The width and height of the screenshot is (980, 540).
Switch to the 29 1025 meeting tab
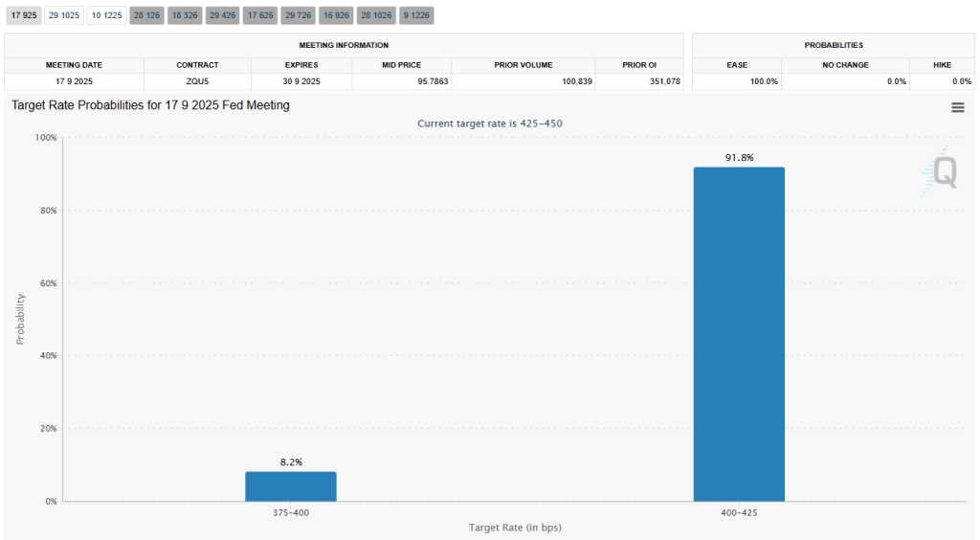(x=64, y=15)
